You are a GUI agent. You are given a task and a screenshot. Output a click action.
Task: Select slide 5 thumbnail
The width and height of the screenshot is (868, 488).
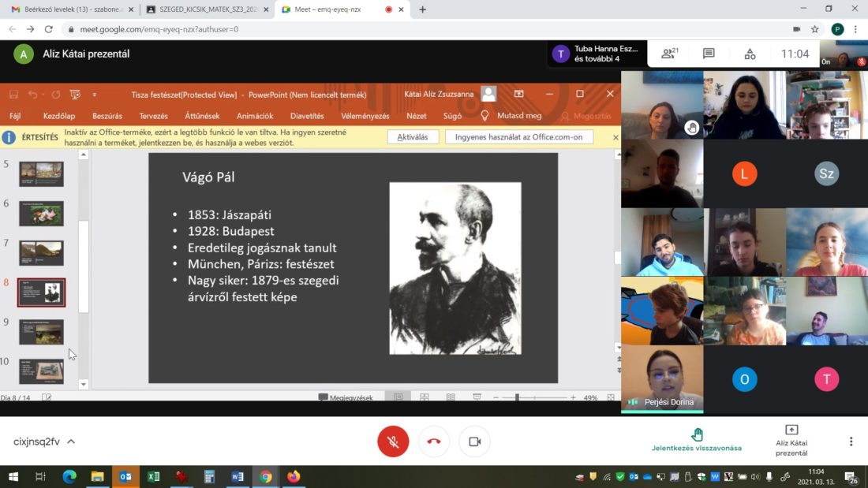click(42, 173)
